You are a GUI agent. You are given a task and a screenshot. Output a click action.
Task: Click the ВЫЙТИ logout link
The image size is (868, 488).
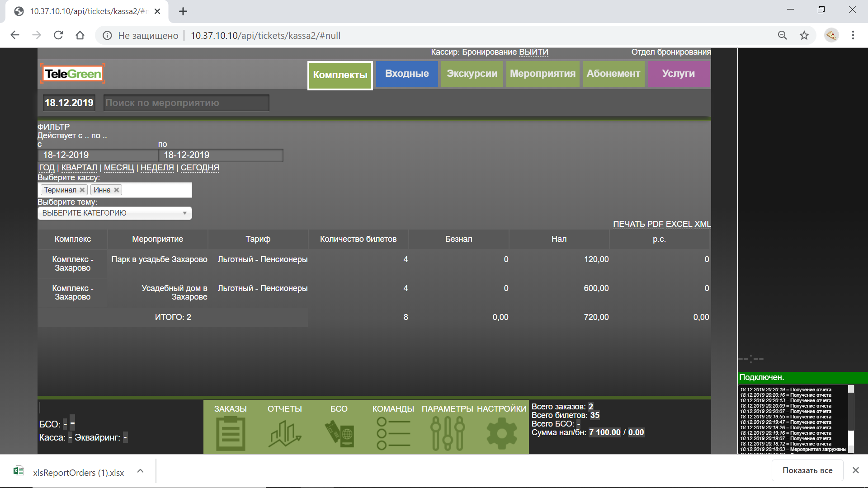[x=533, y=52]
